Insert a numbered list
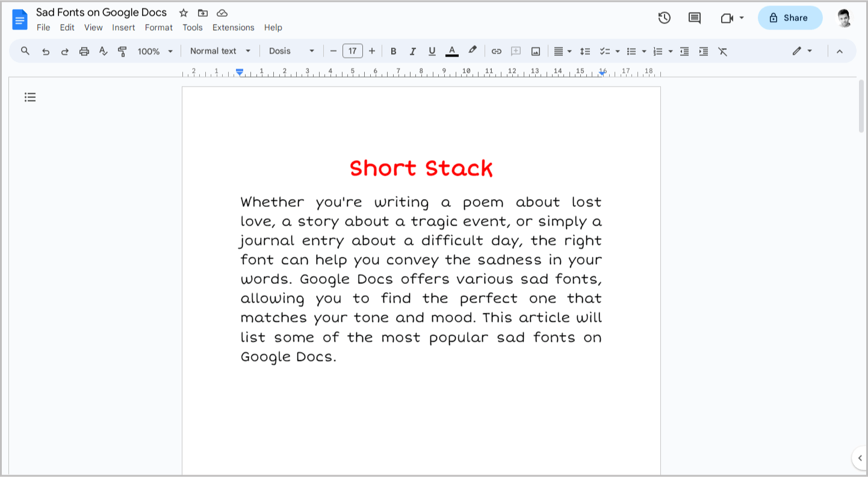This screenshot has width=868, height=477. coord(658,52)
